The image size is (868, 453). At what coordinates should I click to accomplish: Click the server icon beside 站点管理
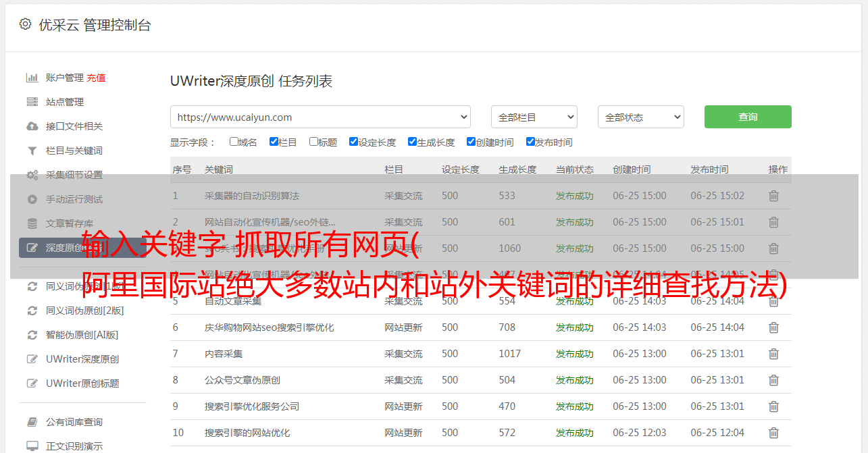32,102
